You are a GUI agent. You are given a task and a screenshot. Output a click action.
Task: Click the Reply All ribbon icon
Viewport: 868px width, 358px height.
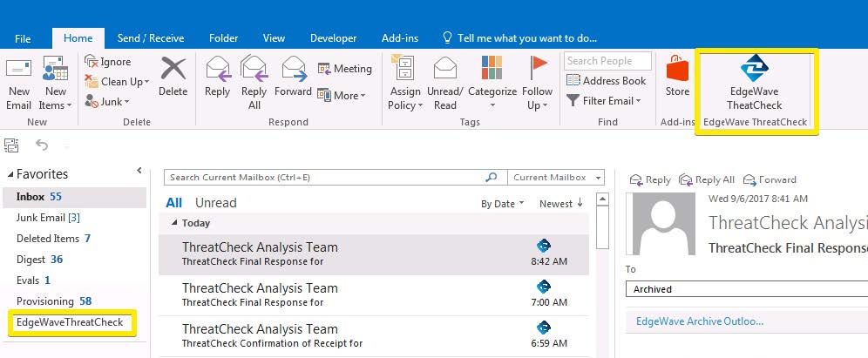pos(254,69)
